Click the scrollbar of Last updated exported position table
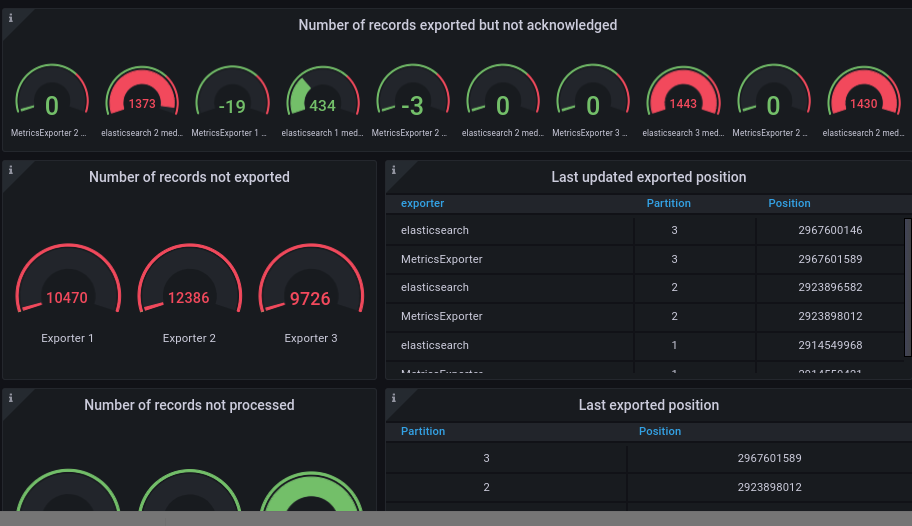 coord(907,287)
